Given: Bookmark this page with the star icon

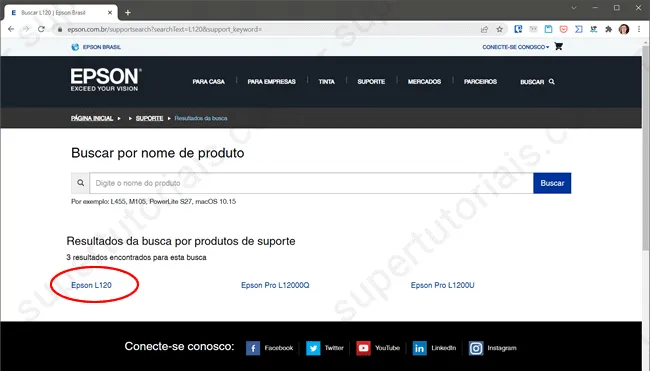Looking at the screenshot, I should pos(500,29).
